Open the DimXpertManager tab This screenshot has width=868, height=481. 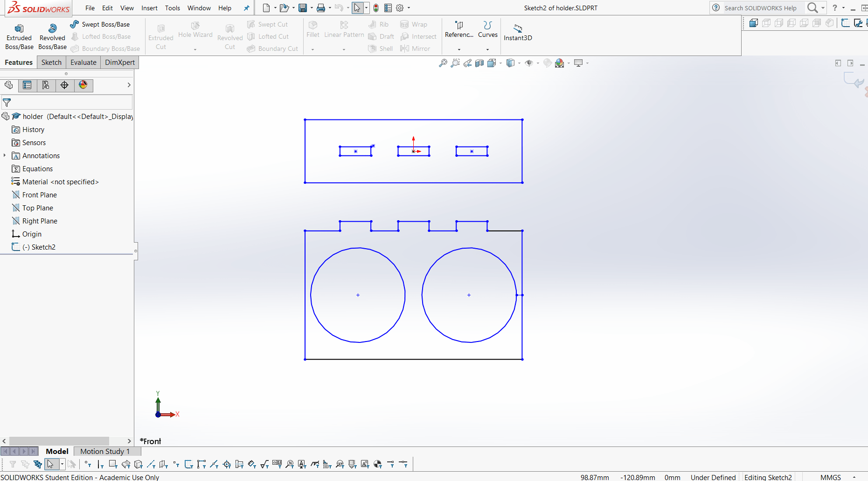pos(64,85)
